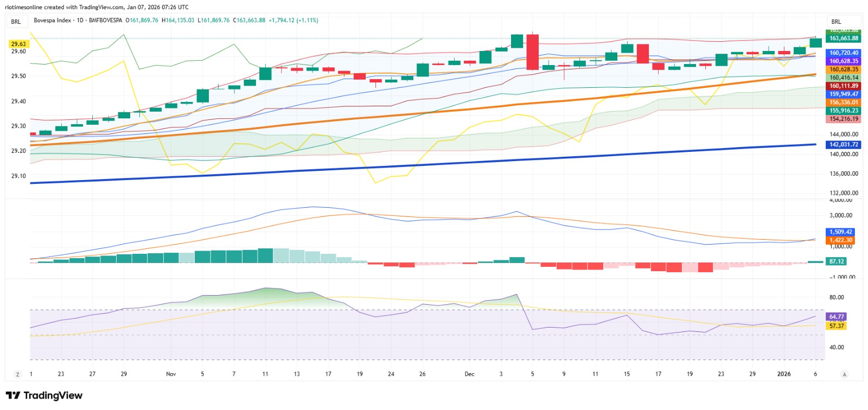Click the RSI 64.77 purple value label
The width and height of the screenshot is (868, 410).
(837, 317)
